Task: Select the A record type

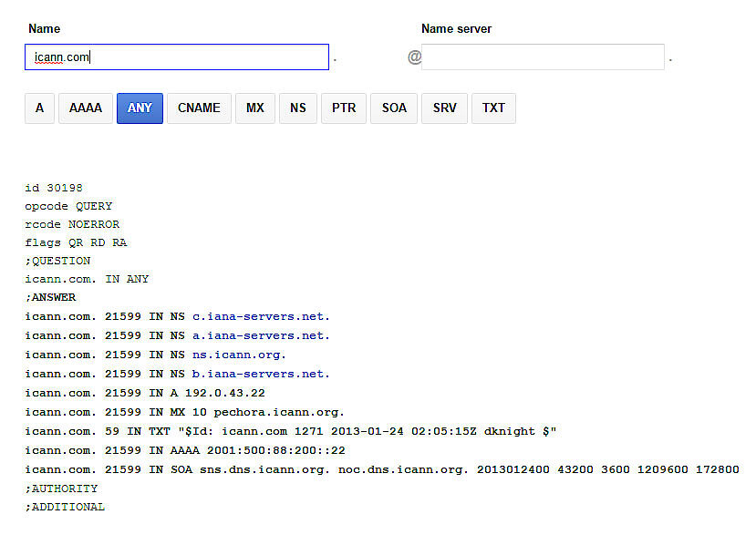Action: [39, 108]
